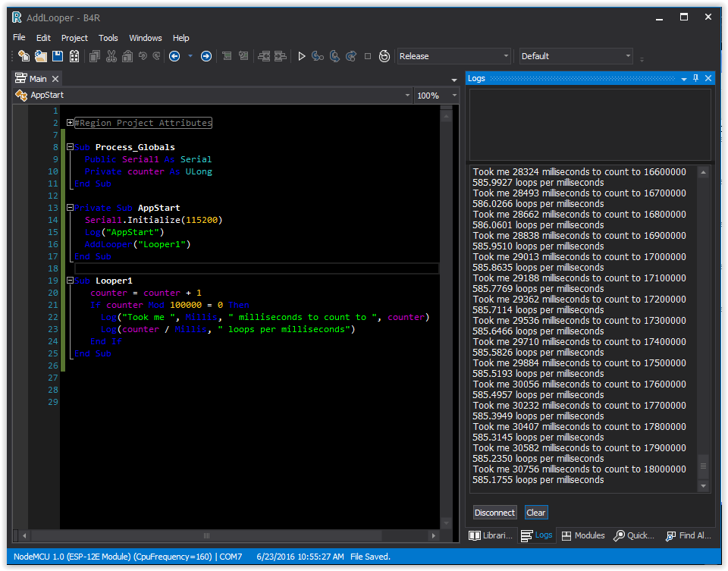Click the Paste clipboard icon
Image resolution: width=728 pixels, height=571 pixels.
pos(127,56)
